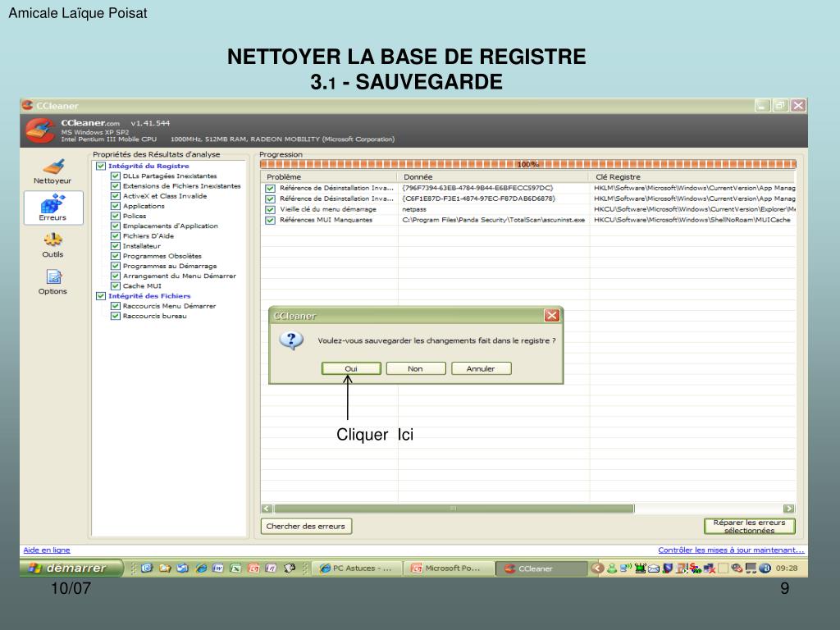Viewport: 840px width, 630px height.
Task: Select the ascuninst.exe Panda Security path cell
Action: [x=493, y=220]
